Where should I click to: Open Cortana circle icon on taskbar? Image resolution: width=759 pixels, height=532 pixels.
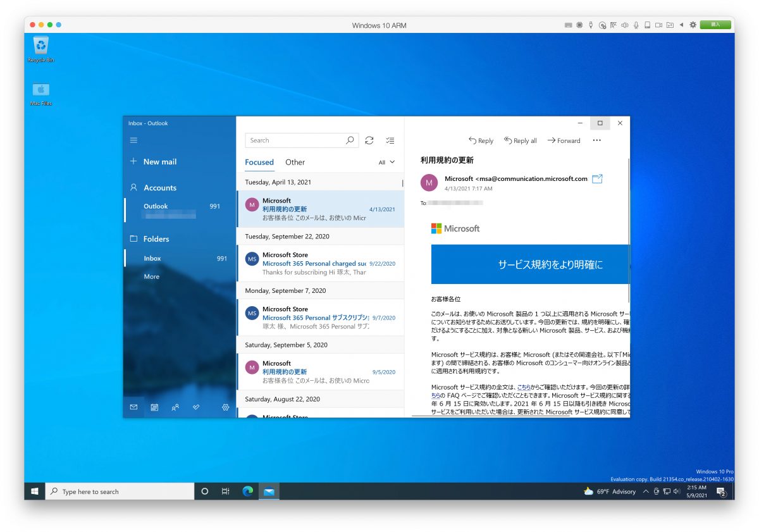coord(204,492)
